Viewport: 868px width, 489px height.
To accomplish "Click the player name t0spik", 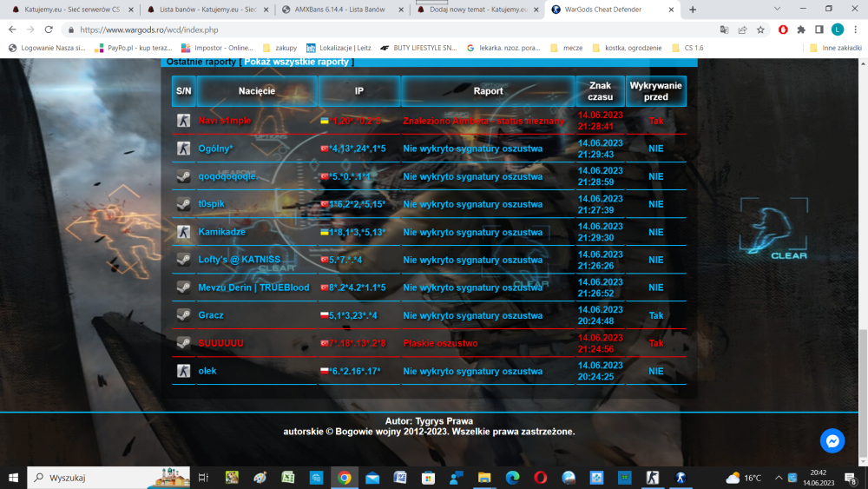I will click(x=212, y=204).
